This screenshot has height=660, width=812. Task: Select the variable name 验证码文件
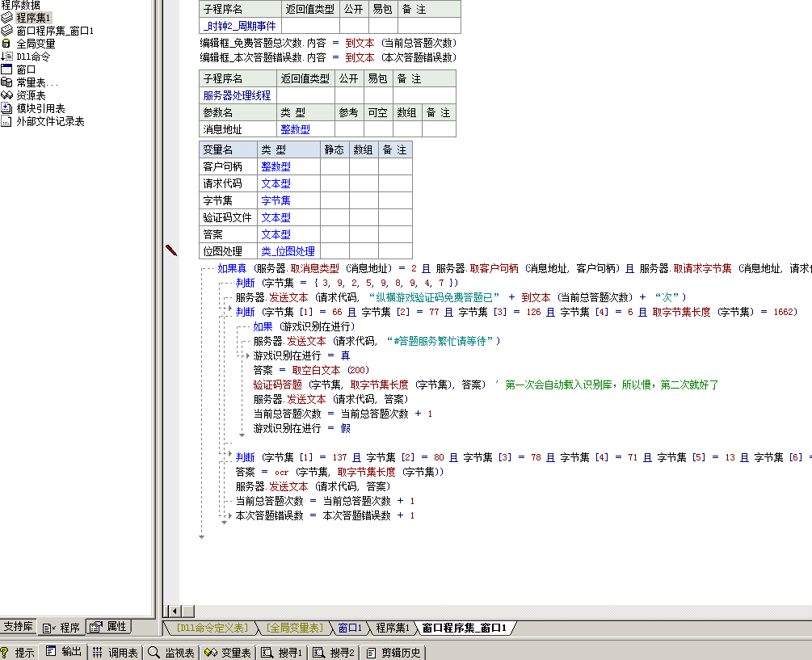pos(227,217)
